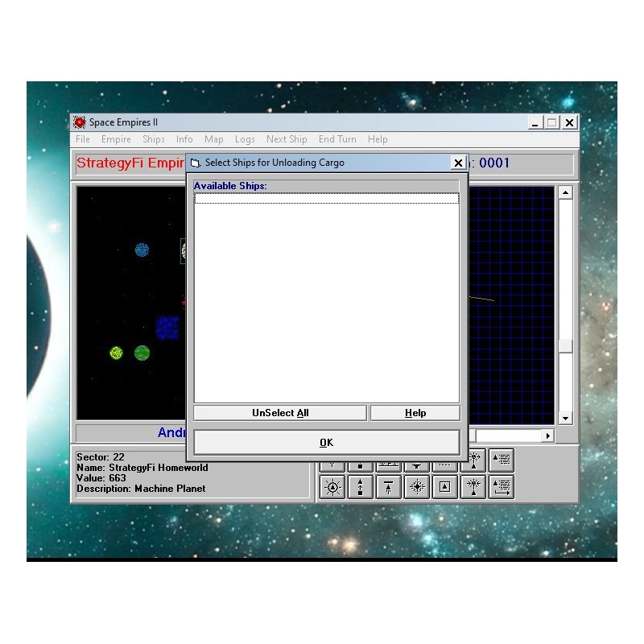The width and height of the screenshot is (644, 644).
Task: Click the horizontal scrollbar right arrow
Action: click(x=548, y=436)
